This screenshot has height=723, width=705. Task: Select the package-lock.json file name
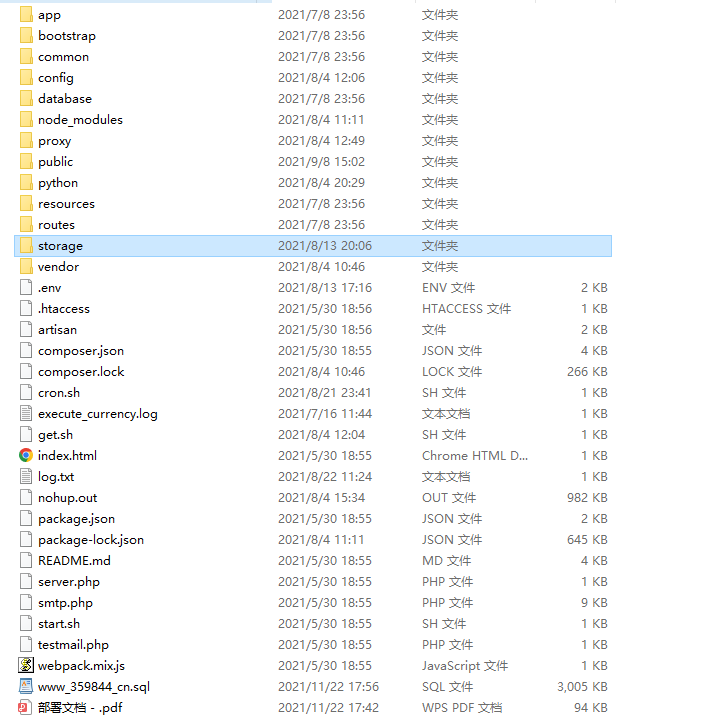[x=91, y=539]
